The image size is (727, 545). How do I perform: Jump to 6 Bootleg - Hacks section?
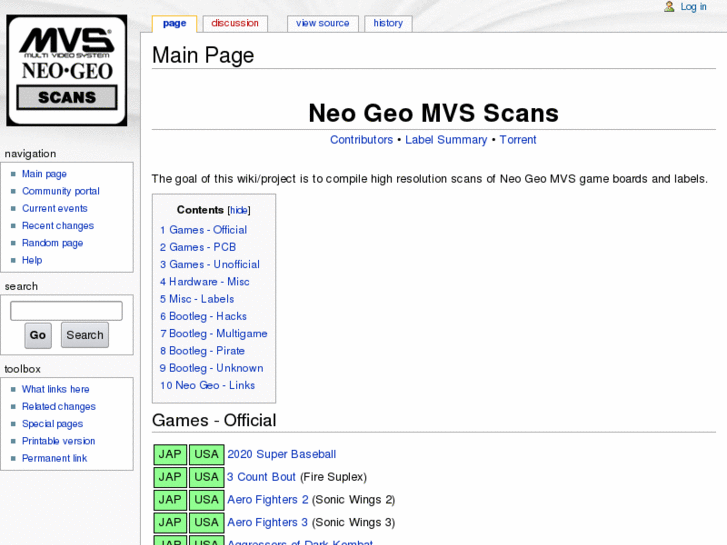pos(203,316)
